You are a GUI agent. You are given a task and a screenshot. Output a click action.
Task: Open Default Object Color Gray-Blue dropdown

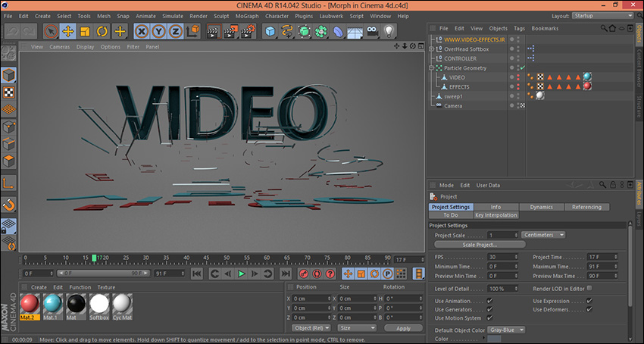(506, 330)
